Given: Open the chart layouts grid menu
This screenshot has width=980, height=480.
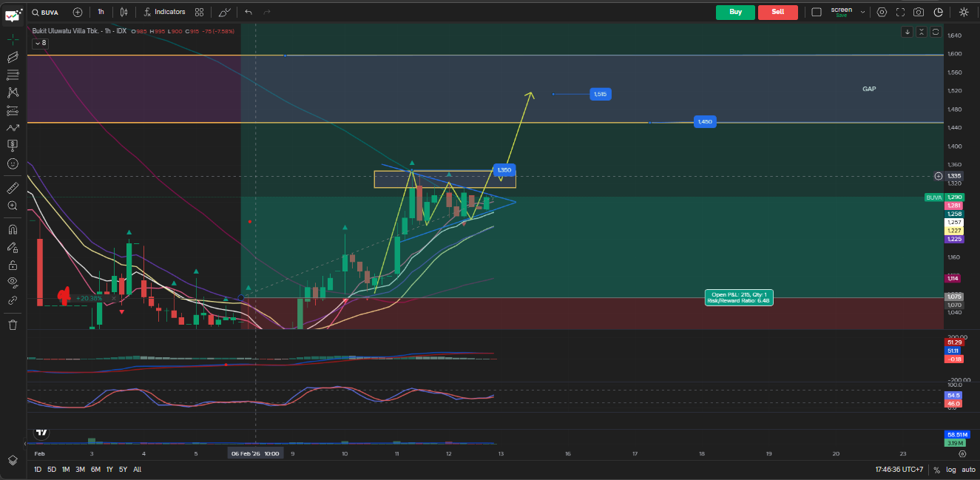Looking at the screenshot, I should point(200,12).
